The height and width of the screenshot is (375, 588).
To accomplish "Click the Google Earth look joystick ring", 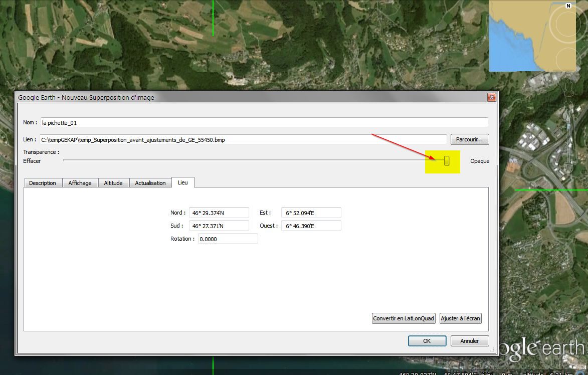I will tap(568, 25).
